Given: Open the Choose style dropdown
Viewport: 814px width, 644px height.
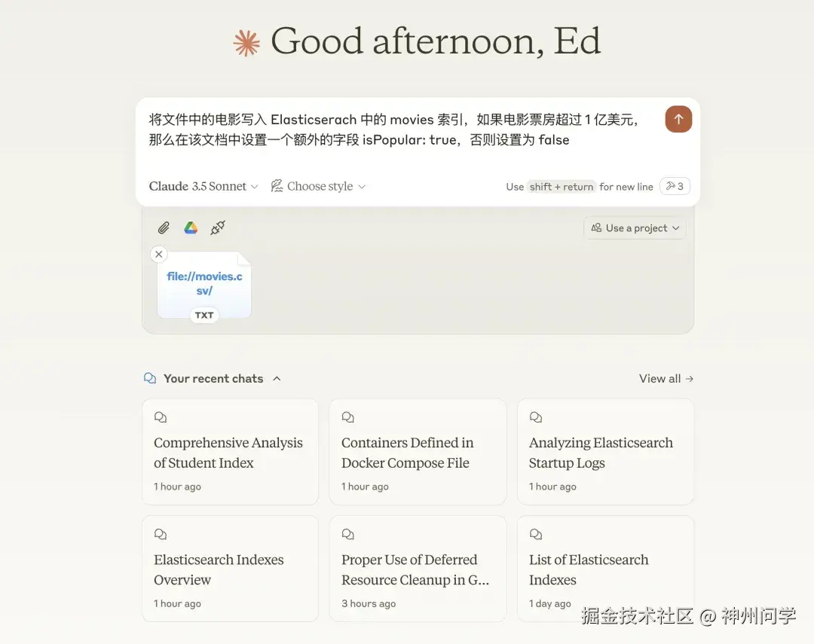Looking at the screenshot, I should pyautogui.click(x=318, y=186).
